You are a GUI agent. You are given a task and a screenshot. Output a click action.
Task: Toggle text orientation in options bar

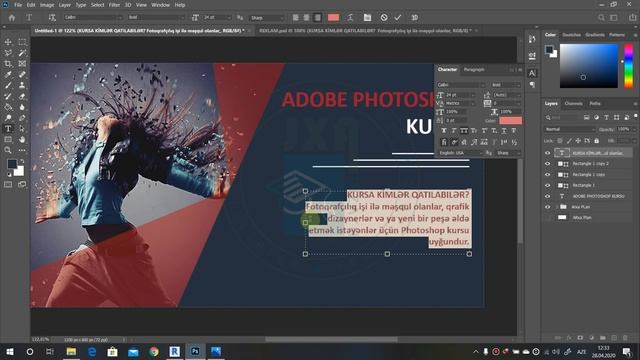coord(52,18)
